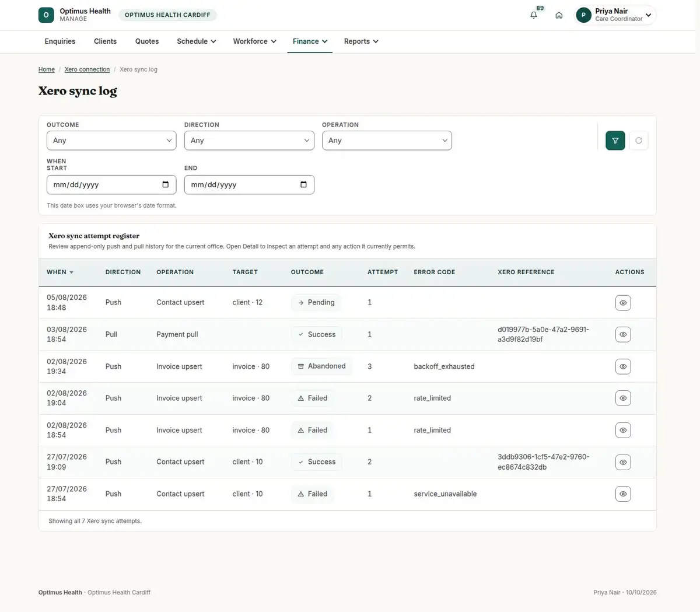The width and height of the screenshot is (700, 612).
Task: Follow the Xero connection breadcrumb link
Action: [87, 69]
